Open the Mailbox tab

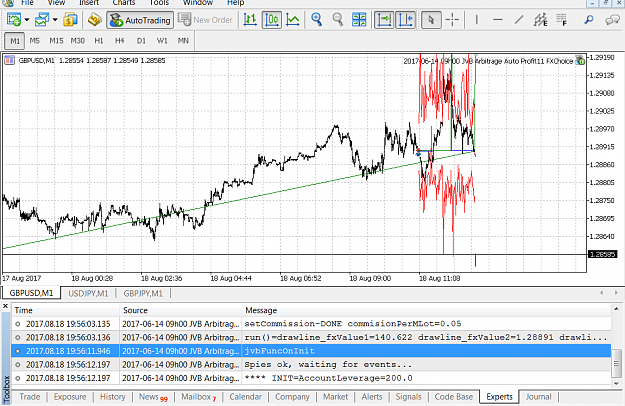pos(199,397)
